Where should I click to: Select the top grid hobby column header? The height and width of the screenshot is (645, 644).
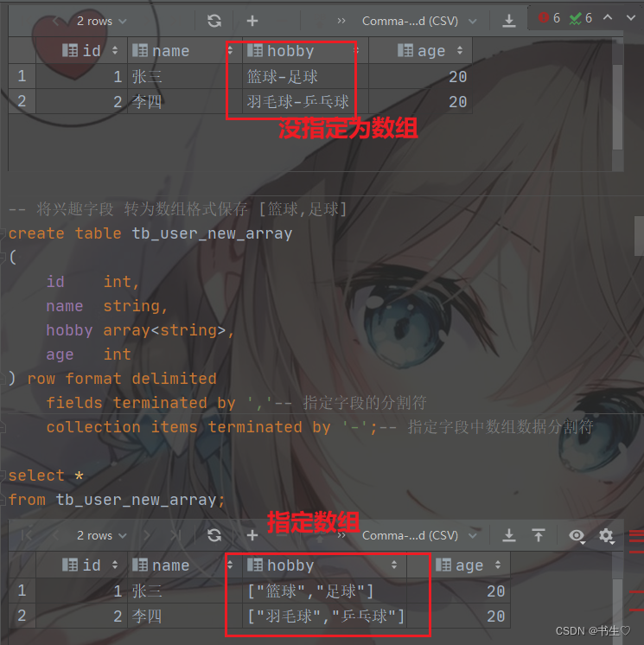click(305, 51)
